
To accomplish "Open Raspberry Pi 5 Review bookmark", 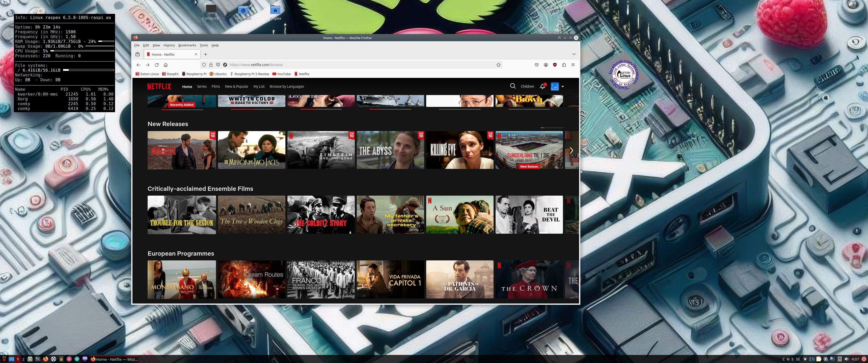I will tap(249, 74).
